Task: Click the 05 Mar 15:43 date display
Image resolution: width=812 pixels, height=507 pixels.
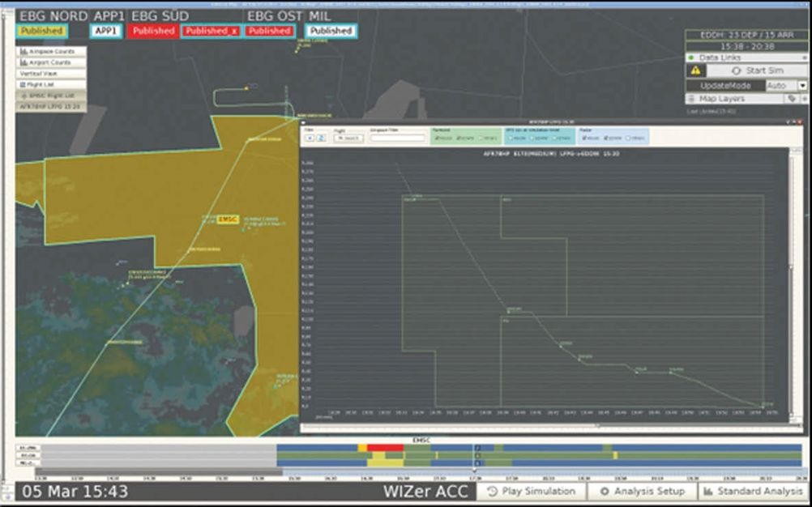Action: tap(75, 492)
